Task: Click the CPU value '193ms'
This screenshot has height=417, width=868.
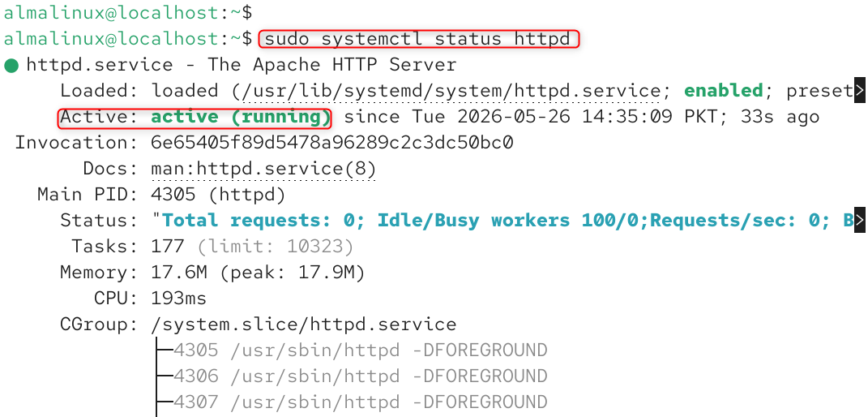Action: pyautogui.click(x=179, y=299)
